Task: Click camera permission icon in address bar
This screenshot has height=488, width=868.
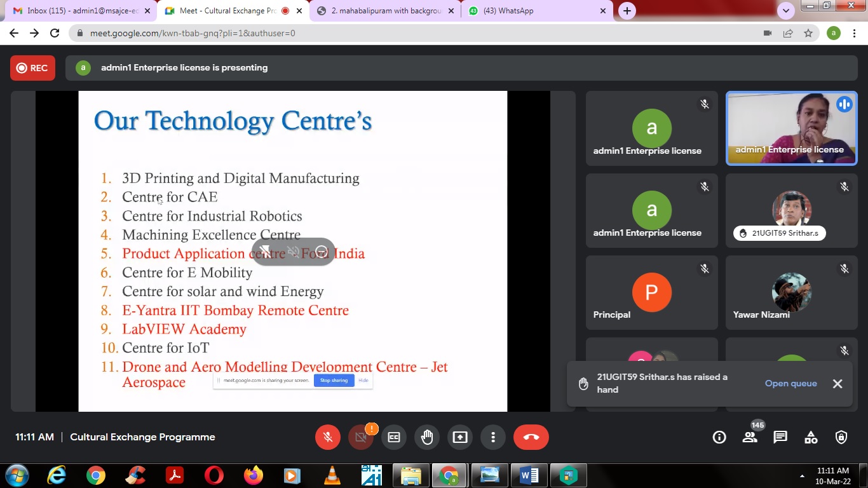Action: point(768,33)
